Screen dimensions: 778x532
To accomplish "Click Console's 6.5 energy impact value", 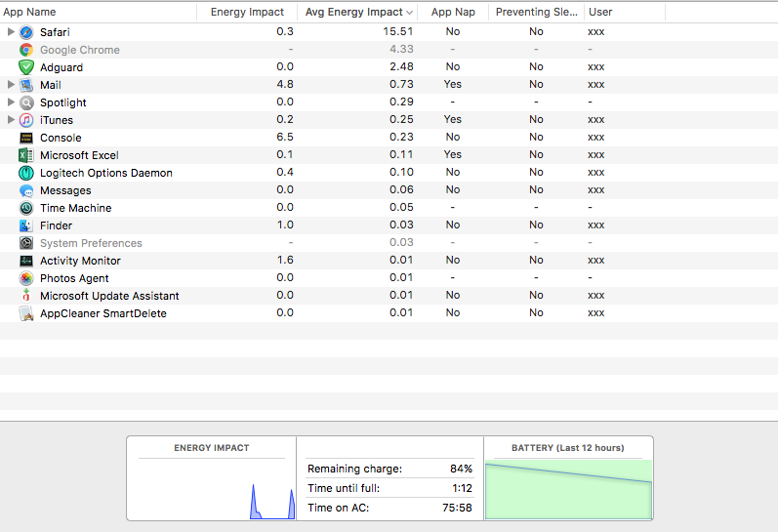I will click(x=285, y=137).
